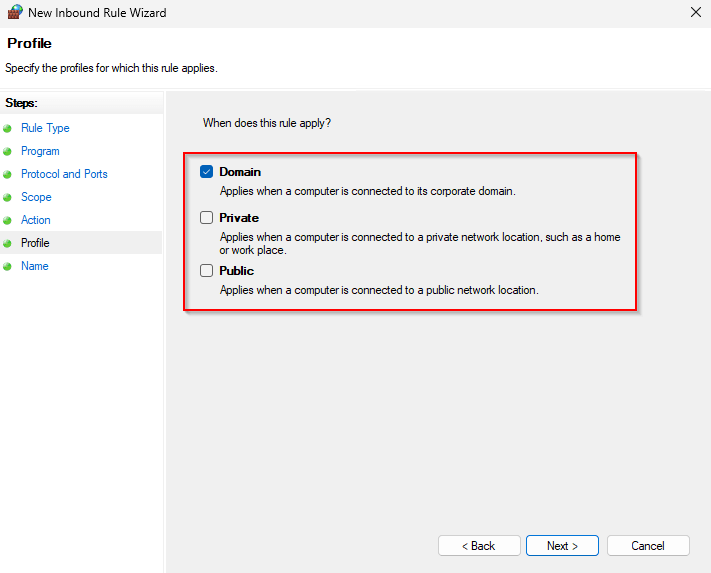Viewport: 711px width, 573px height.
Task: Click the firewall icon in the title bar
Action: click(13, 13)
